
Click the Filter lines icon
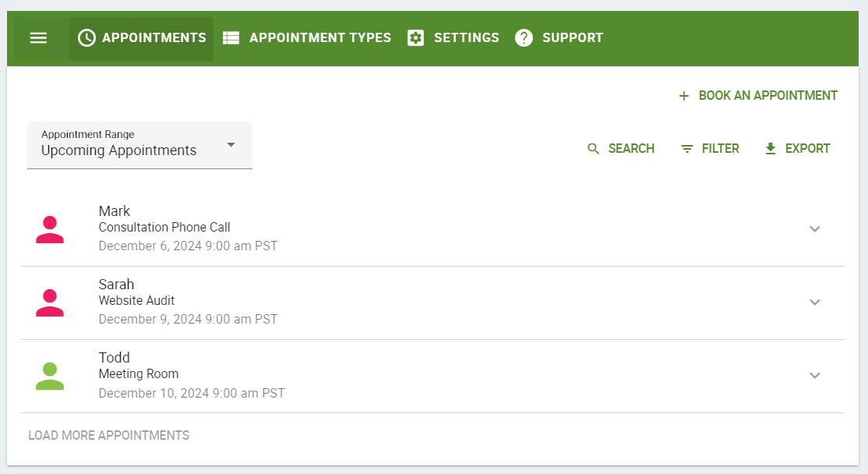tap(687, 149)
